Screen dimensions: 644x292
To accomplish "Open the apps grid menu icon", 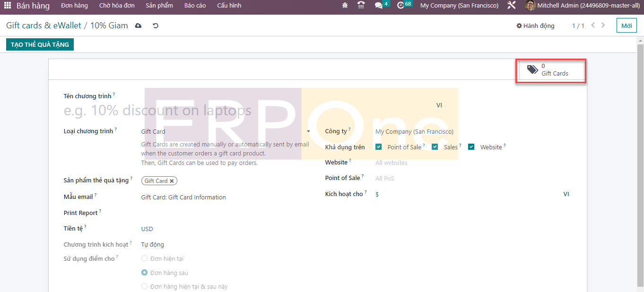I will pyautogui.click(x=7, y=6).
